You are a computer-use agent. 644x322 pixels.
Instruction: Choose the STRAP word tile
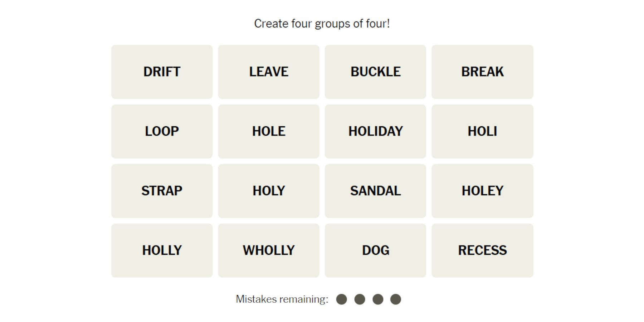tap(162, 191)
